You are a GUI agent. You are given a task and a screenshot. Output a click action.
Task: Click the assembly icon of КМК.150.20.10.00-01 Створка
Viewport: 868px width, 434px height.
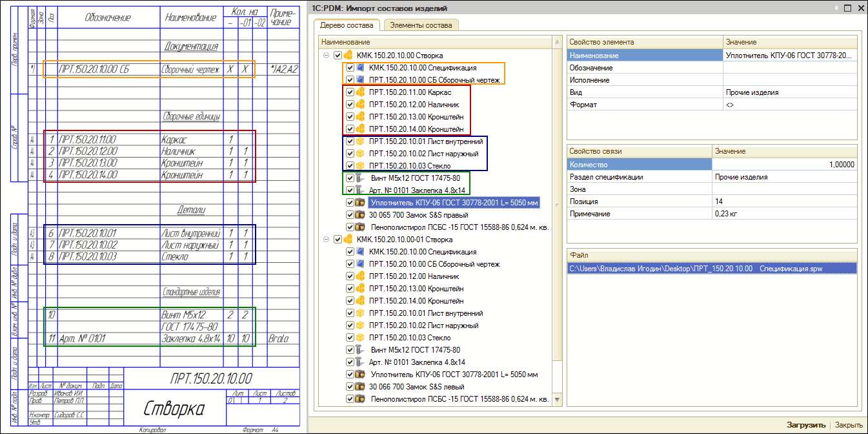[348, 239]
